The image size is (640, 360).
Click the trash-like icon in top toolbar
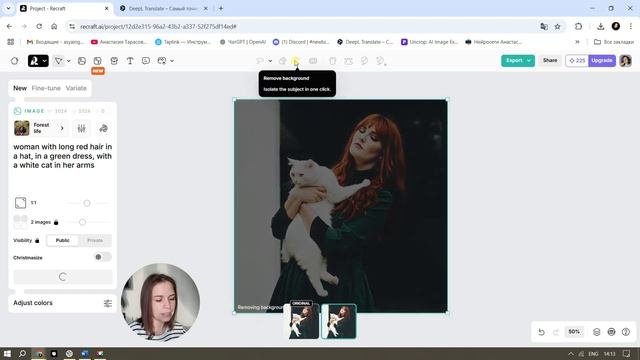tap(333, 61)
